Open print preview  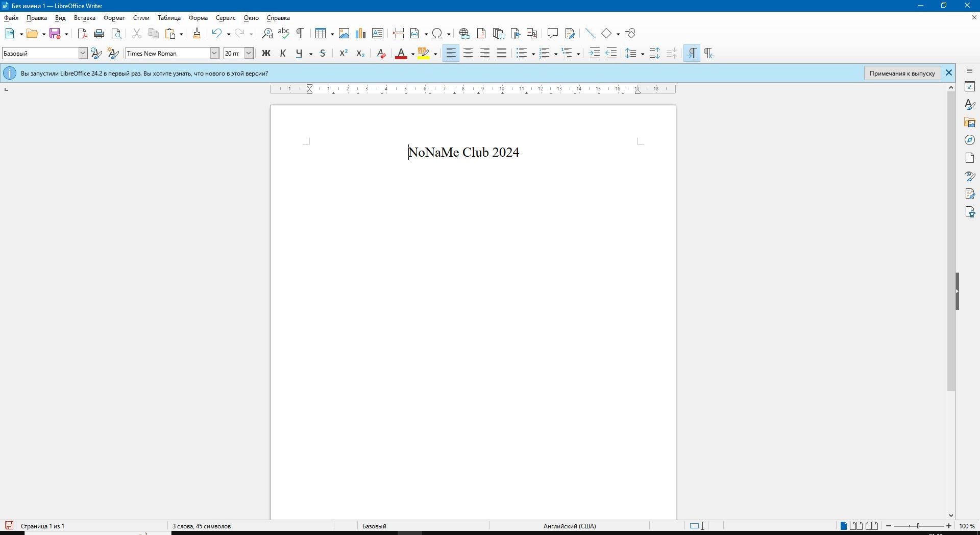116,34
